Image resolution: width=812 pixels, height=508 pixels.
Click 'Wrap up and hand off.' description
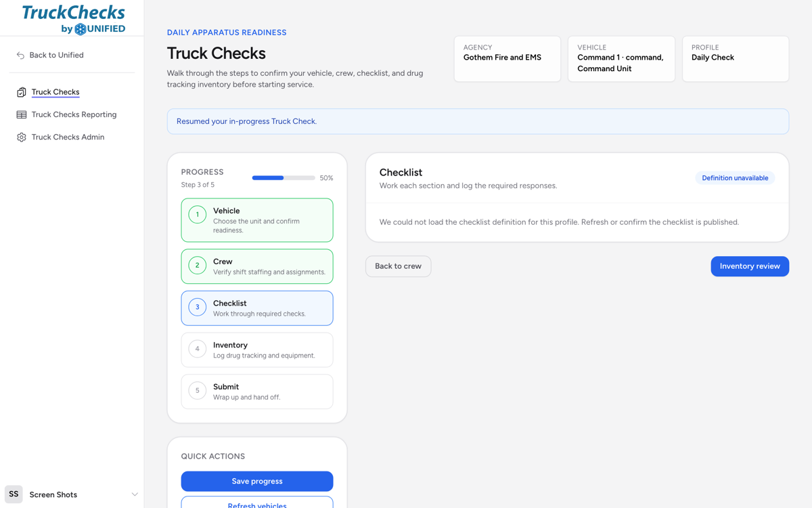[246, 398]
